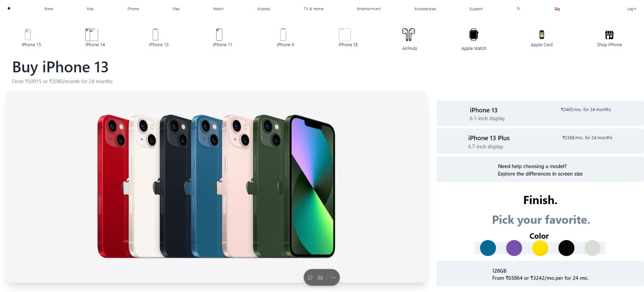Choose the iPhone 13 6.1-inch model option
The height and width of the screenshot is (292, 644).
(x=540, y=114)
